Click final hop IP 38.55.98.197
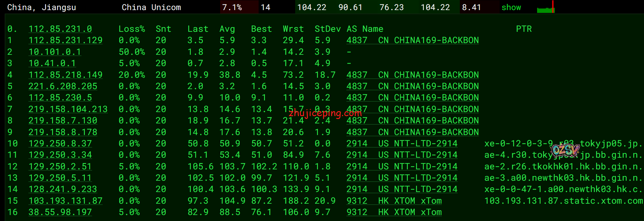 (x=60, y=212)
